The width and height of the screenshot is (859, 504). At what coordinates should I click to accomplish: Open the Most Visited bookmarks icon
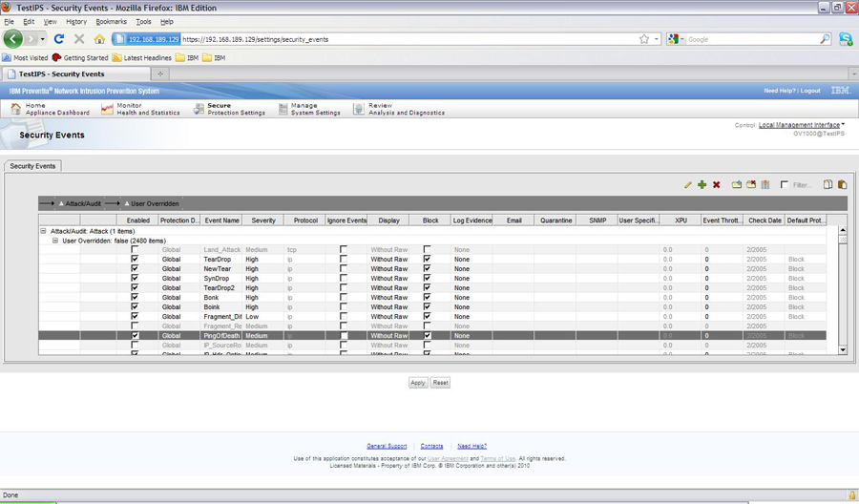tap(7, 57)
